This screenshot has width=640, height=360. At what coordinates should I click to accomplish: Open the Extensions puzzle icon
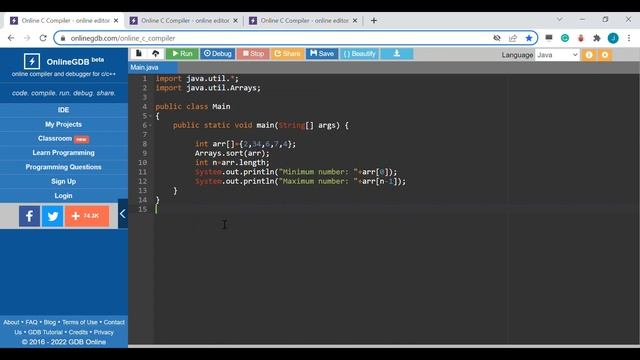[x=597, y=38]
